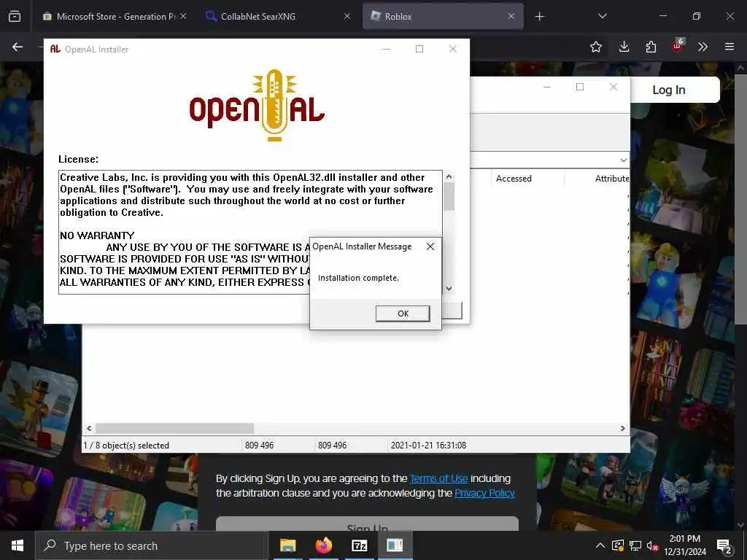Click the taskbar clock showing 2:01 PM
Image resolution: width=747 pixels, height=560 pixels.
tap(684, 545)
